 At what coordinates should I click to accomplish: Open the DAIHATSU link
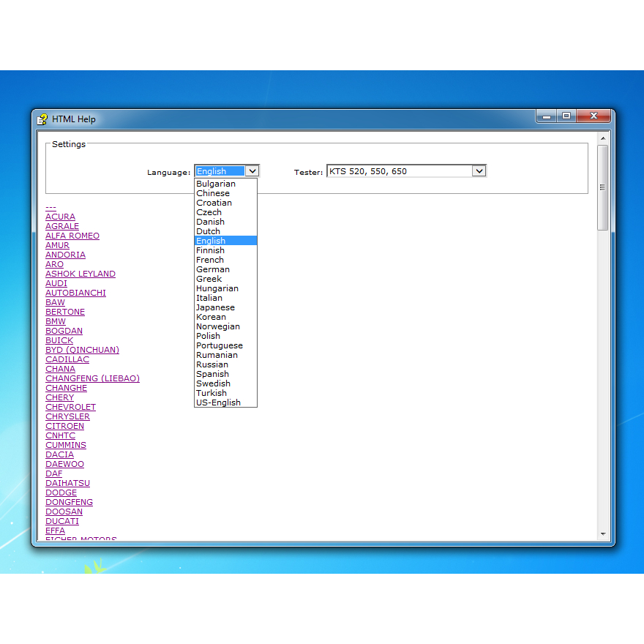click(x=68, y=483)
